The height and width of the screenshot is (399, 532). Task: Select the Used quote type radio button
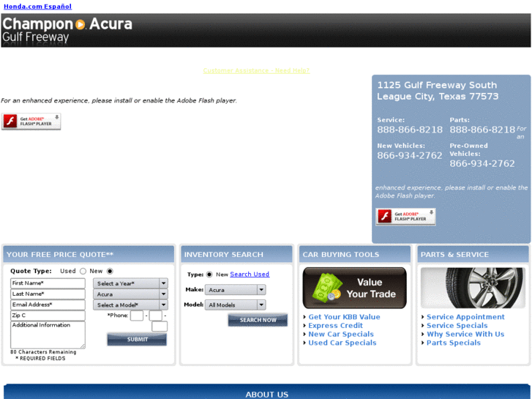coord(83,272)
